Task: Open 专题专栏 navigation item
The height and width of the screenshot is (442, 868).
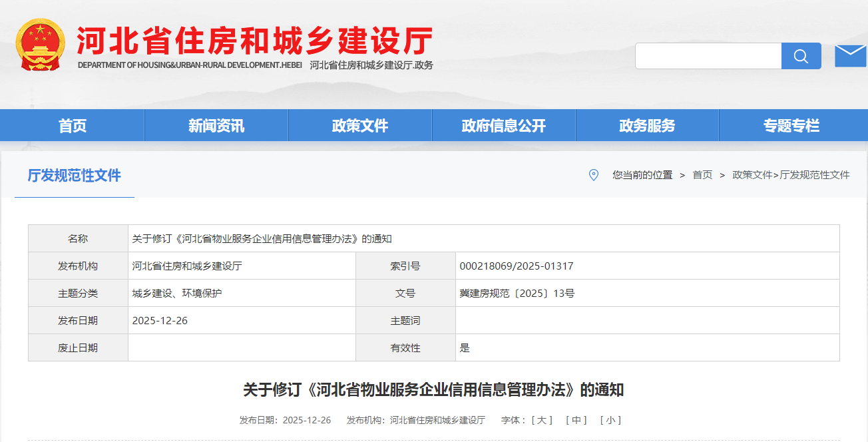Action: click(x=791, y=126)
